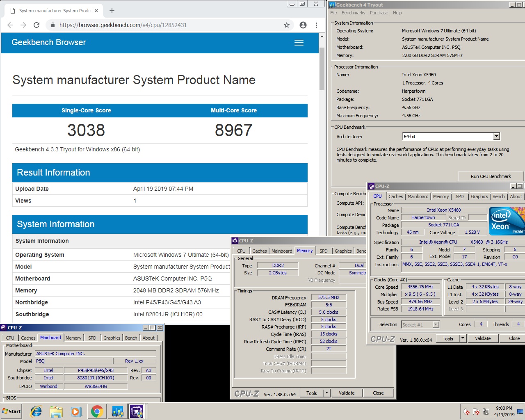Click Validate in CPU-Z CPU window

(483, 338)
